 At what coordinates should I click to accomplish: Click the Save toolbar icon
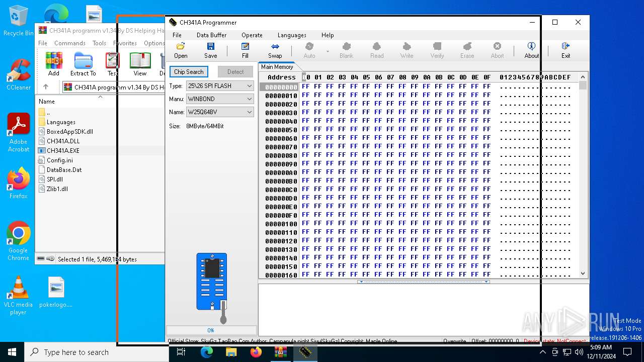[x=210, y=50]
